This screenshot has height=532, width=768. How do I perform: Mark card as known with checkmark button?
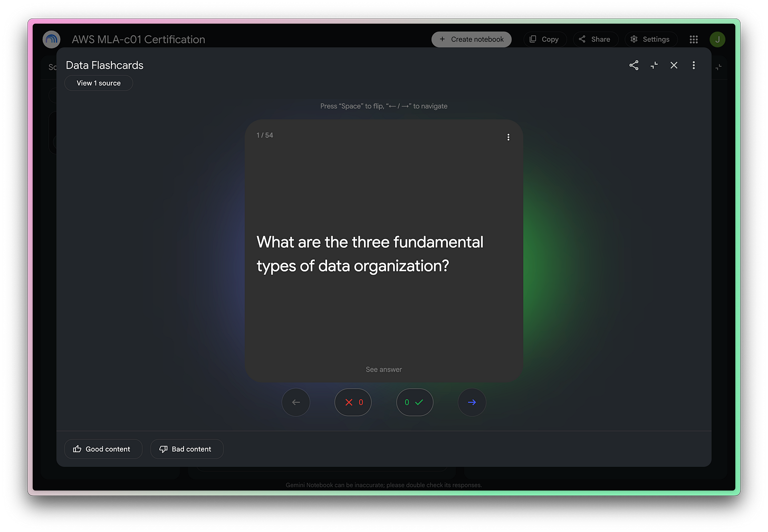[x=415, y=402]
